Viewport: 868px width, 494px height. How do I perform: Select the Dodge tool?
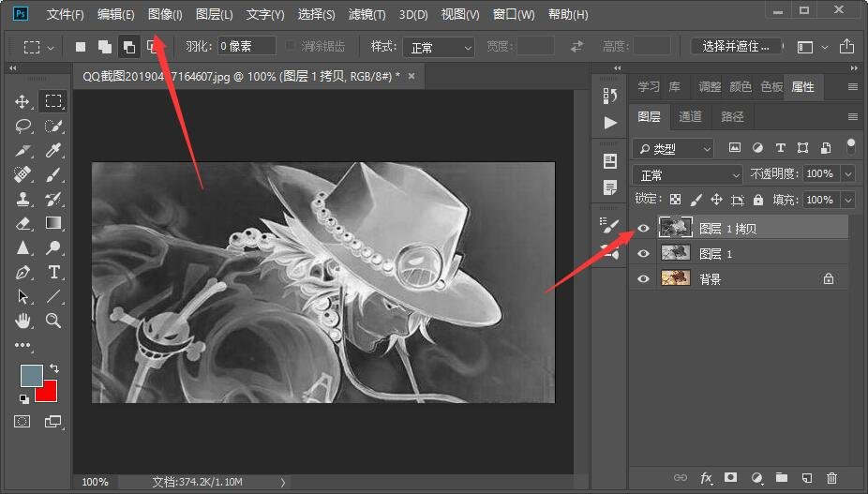pyautogui.click(x=53, y=247)
